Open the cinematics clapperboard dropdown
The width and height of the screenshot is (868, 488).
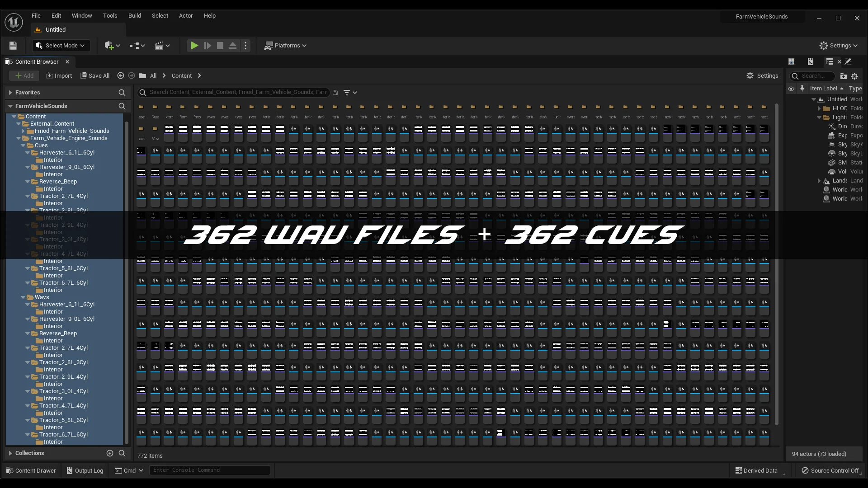pyautogui.click(x=162, y=46)
